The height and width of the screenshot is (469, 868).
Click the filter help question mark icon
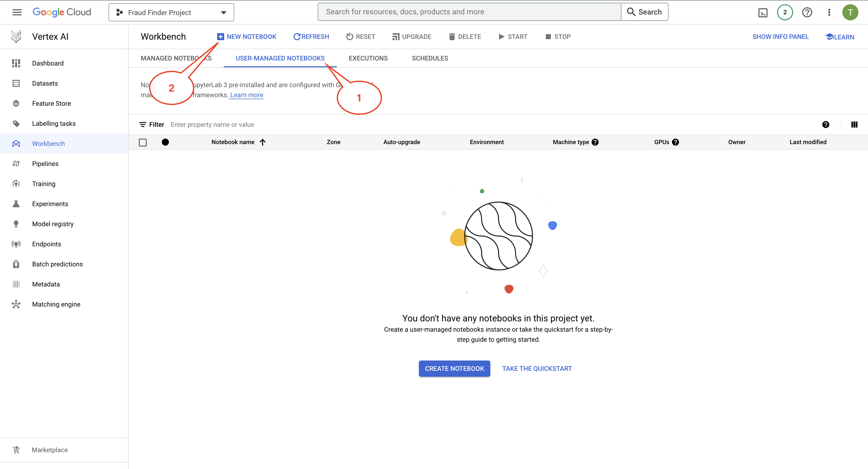coord(826,125)
